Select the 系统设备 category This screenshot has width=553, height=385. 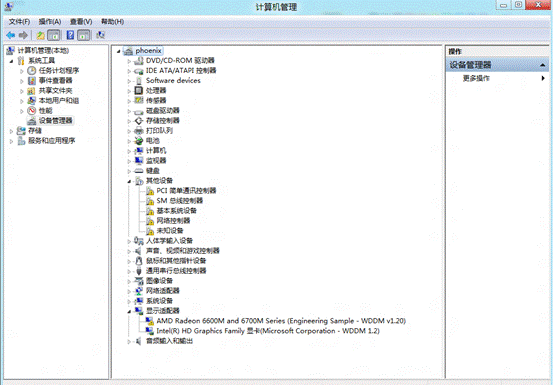pos(159,301)
